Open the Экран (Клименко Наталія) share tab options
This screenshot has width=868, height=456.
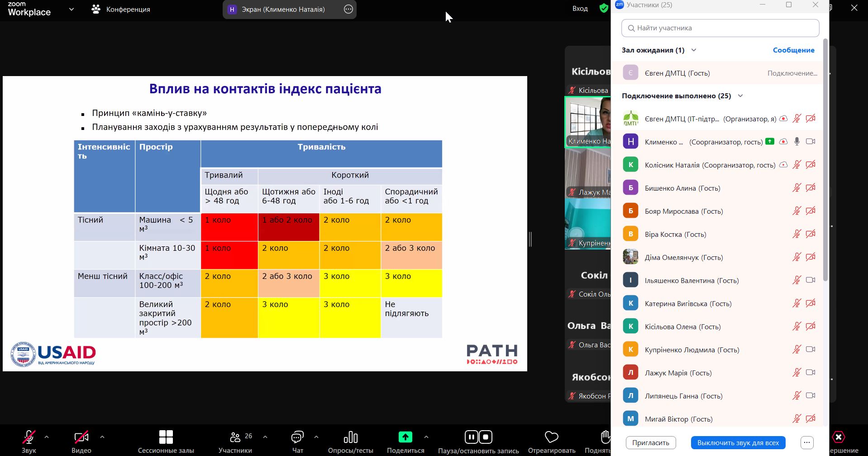(x=348, y=10)
